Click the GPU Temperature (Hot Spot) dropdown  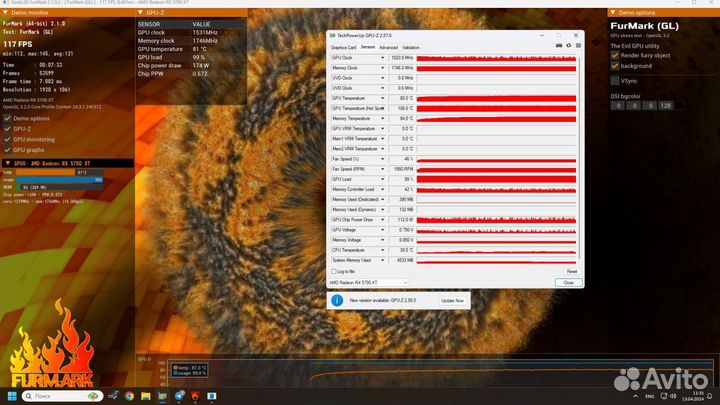(382, 108)
